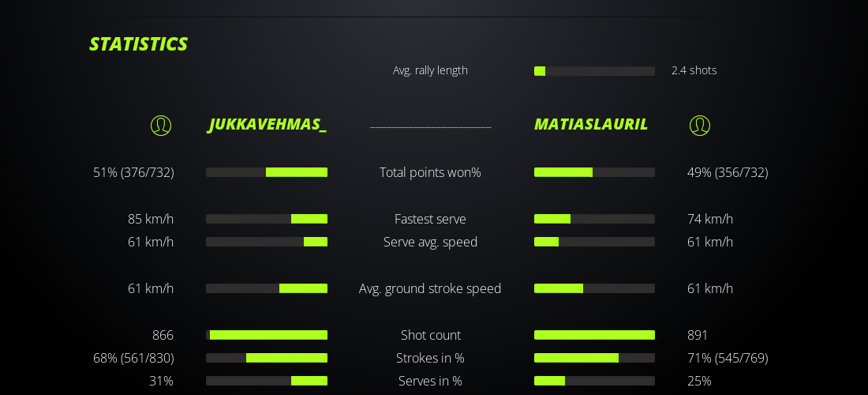Select the Total points won% label
Screen dimensions: 868x395
(x=430, y=172)
